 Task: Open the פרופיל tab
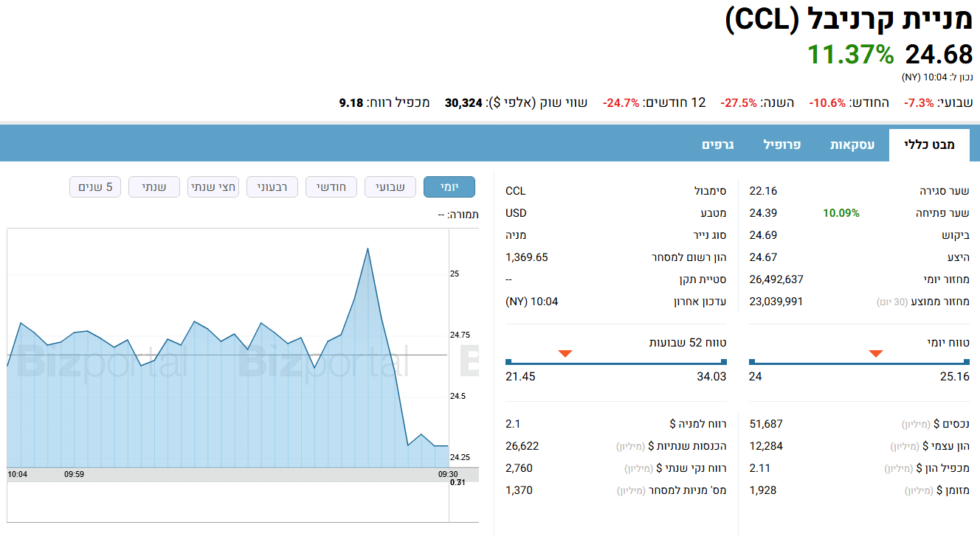[x=782, y=145]
